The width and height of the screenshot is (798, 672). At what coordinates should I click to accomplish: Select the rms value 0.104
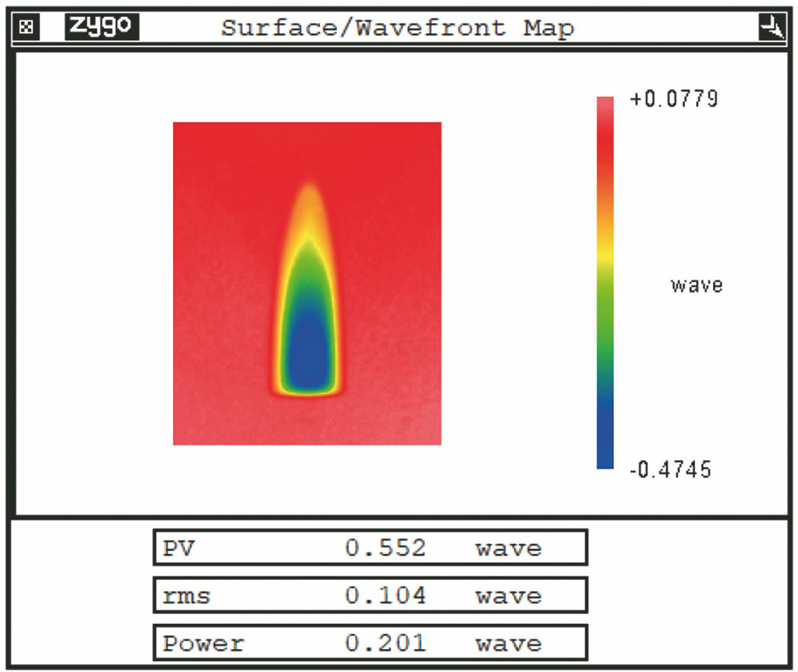pos(386,596)
